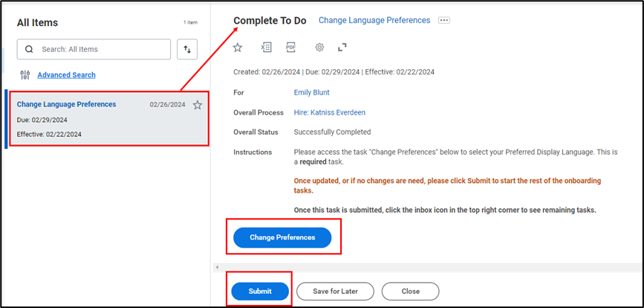This screenshot has width=644, height=308.
Task: Open the Advanced Search link
Action: pyautogui.click(x=66, y=75)
